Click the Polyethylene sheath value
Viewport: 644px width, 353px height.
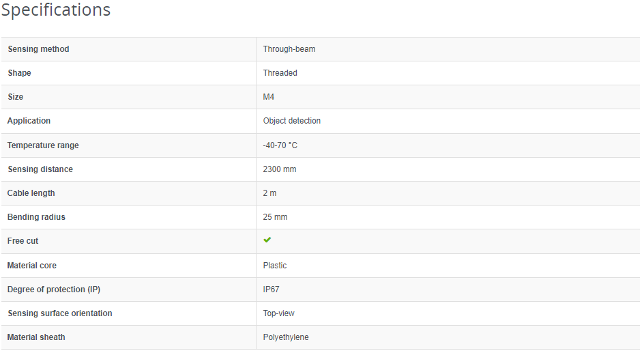pyautogui.click(x=286, y=337)
